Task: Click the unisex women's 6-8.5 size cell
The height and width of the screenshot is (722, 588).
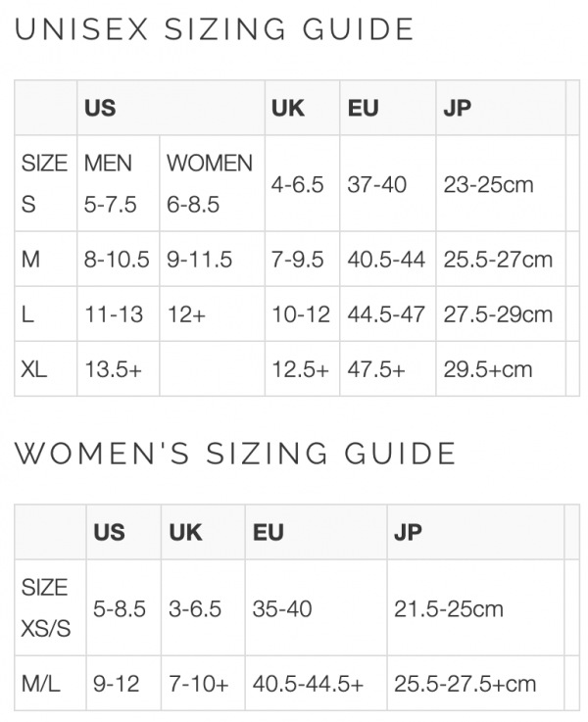Action: tap(193, 206)
